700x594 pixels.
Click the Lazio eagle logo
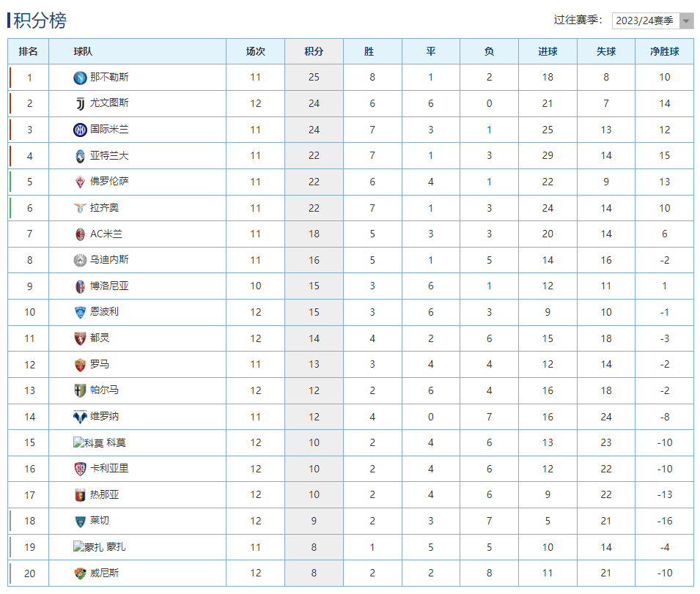[x=80, y=208]
